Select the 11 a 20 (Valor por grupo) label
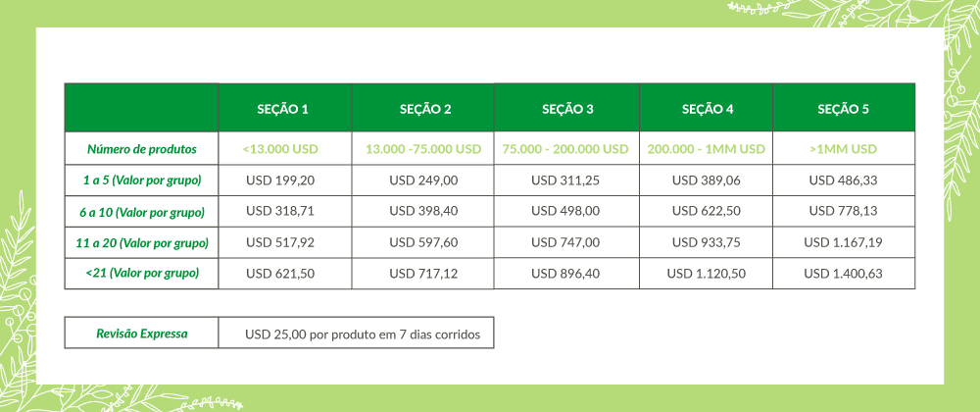This screenshot has height=412, width=980. coord(142,242)
